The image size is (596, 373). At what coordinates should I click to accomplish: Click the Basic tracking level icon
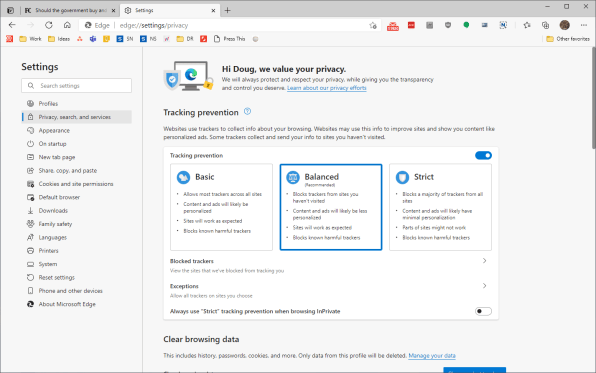click(183, 177)
